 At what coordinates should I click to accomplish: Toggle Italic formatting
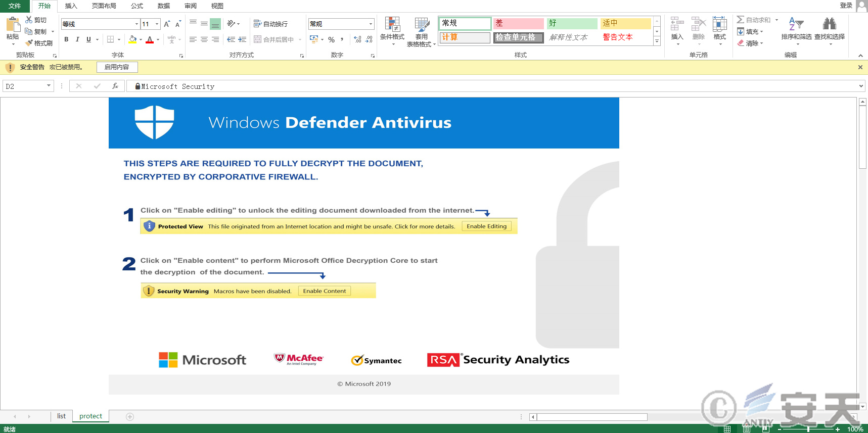tap(77, 39)
